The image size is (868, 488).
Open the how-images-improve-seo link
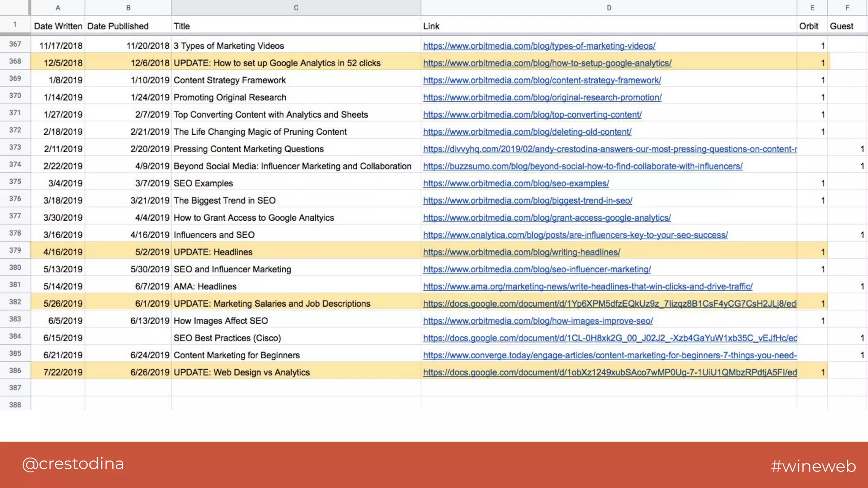538,321
